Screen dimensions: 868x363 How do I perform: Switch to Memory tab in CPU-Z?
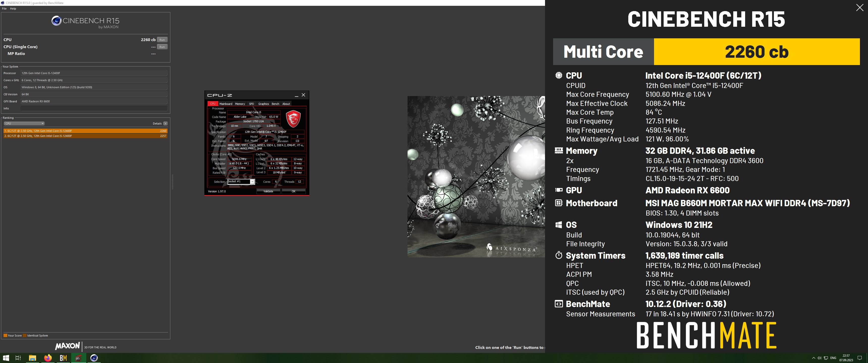(x=240, y=104)
